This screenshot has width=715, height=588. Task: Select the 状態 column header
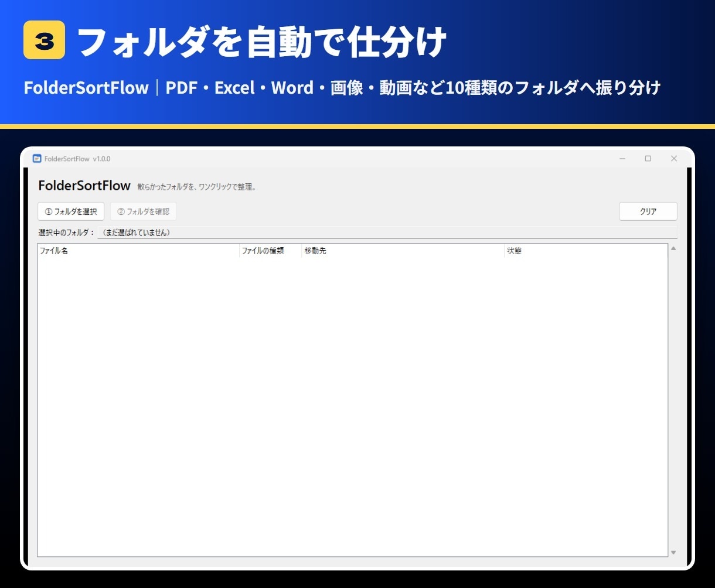pos(586,251)
